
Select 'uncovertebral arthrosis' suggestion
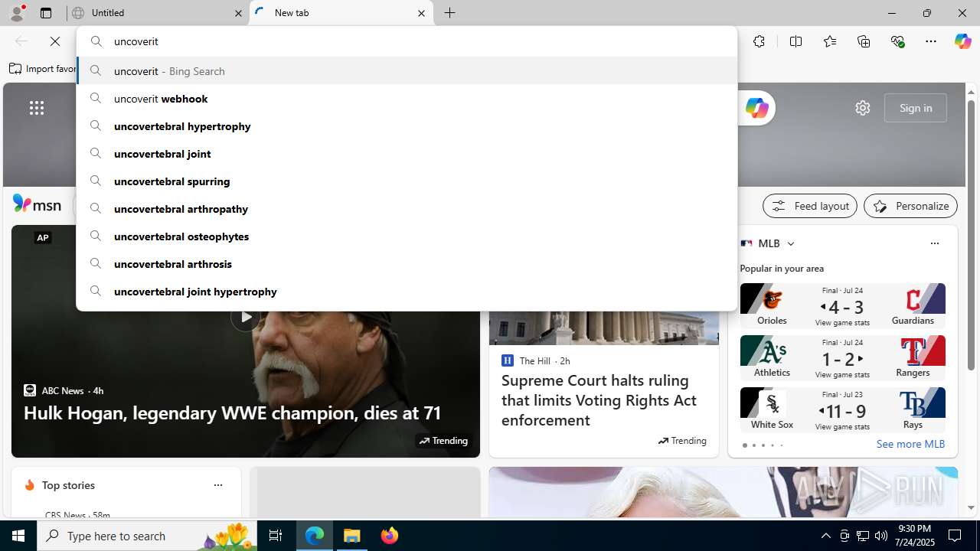click(x=407, y=263)
